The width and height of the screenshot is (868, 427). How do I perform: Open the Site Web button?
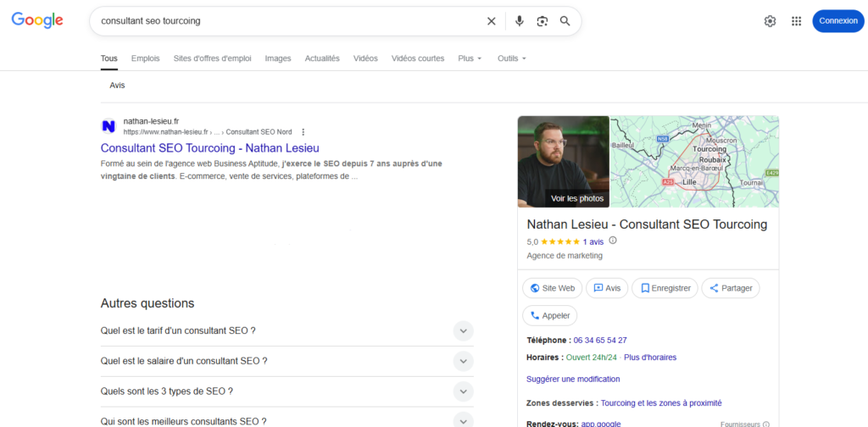pyautogui.click(x=553, y=288)
